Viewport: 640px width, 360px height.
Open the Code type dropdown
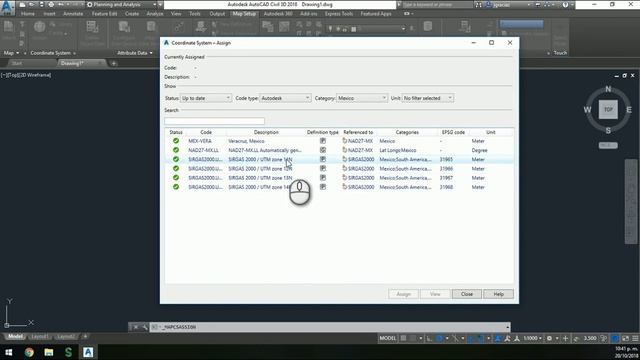285,98
